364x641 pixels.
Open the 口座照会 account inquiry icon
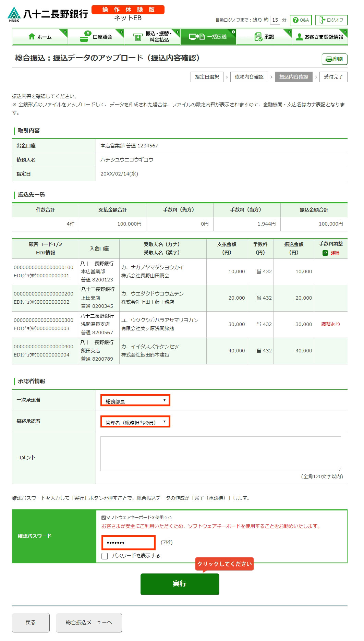(85, 36)
